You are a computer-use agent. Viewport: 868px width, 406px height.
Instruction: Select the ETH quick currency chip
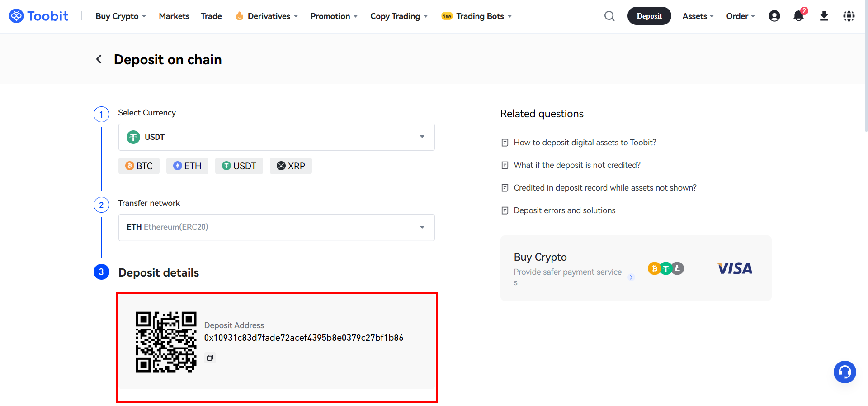pyautogui.click(x=187, y=166)
